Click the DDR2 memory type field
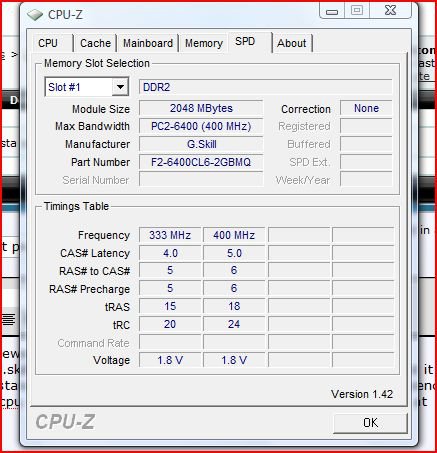 tap(266, 87)
